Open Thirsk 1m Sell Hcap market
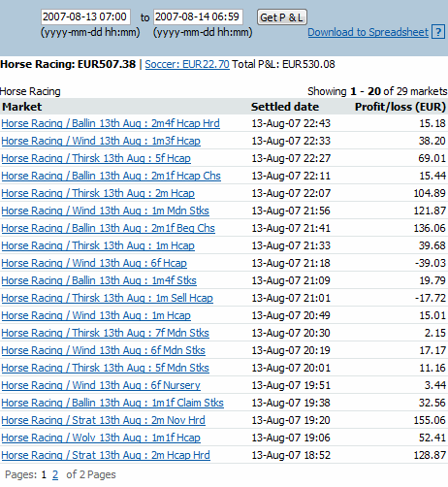Viewport: 448px width, 487px height. point(107,298)
